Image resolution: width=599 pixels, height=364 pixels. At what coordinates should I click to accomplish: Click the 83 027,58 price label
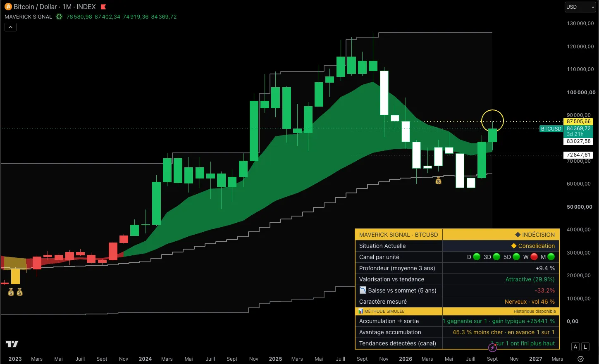coord(579,141)
